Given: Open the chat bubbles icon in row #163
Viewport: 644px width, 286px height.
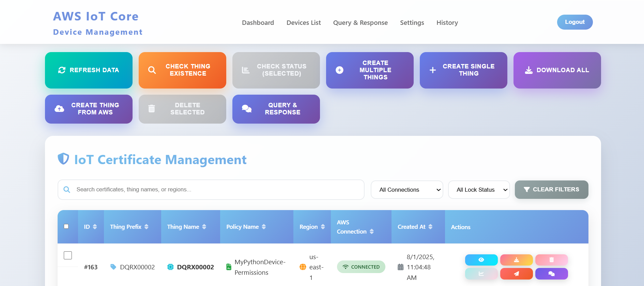Looking at the screenshot, I should pyautogui.click(x=551, y=274).
